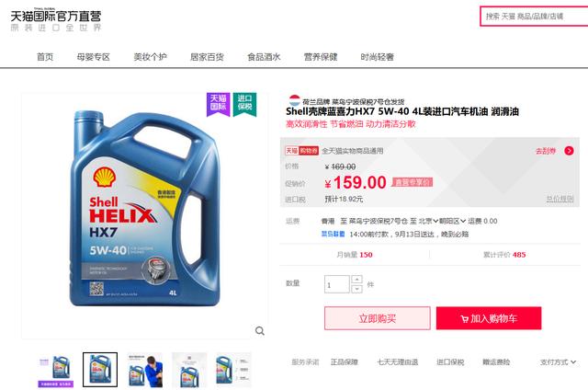Click the 进口保税 green badge

[x=244, y=104]
